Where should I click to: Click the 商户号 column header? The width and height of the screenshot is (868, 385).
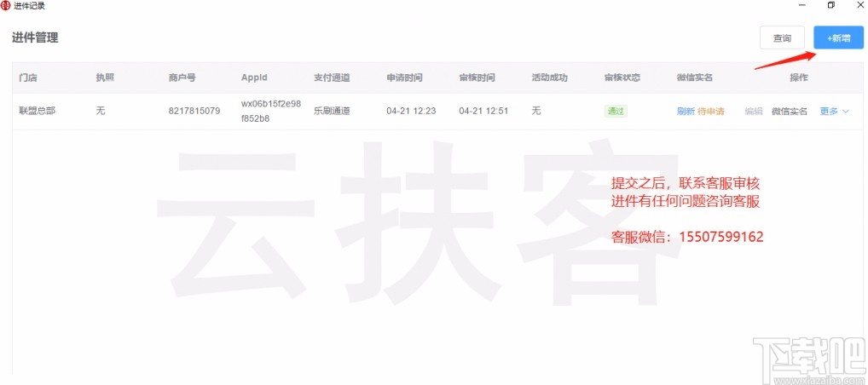click(x=182, y=78)
